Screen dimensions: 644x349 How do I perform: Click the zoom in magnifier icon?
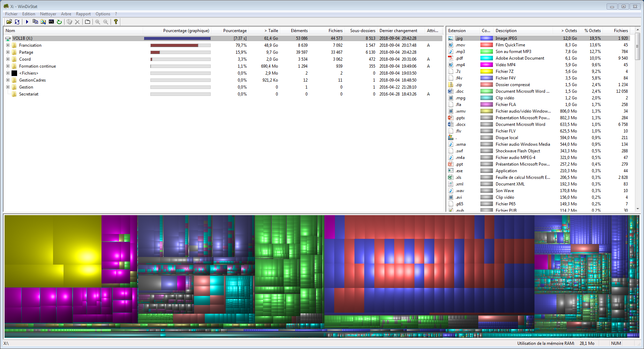(98, 22)
